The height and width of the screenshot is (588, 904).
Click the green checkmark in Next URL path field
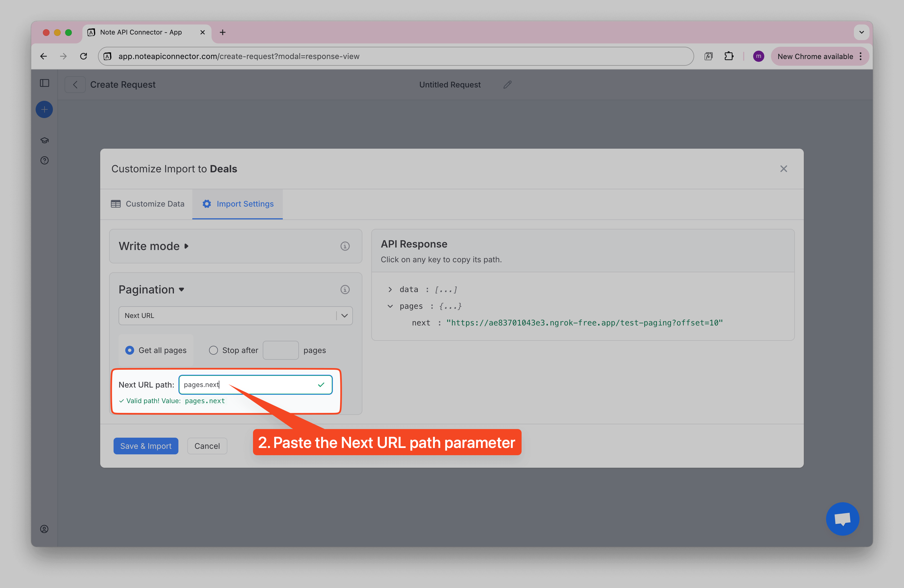pyautogui.click(x=321, y=384)
